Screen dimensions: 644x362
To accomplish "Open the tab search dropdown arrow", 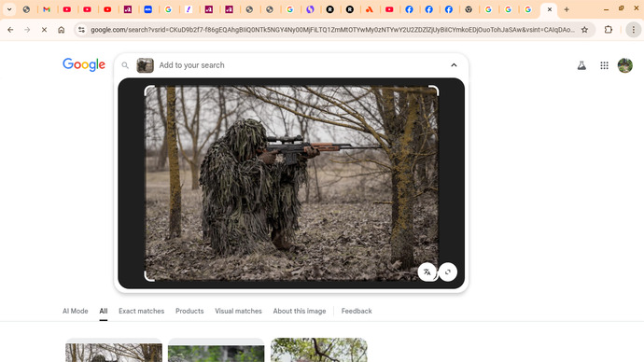I will pyautogui.click(x=9, y=9).
